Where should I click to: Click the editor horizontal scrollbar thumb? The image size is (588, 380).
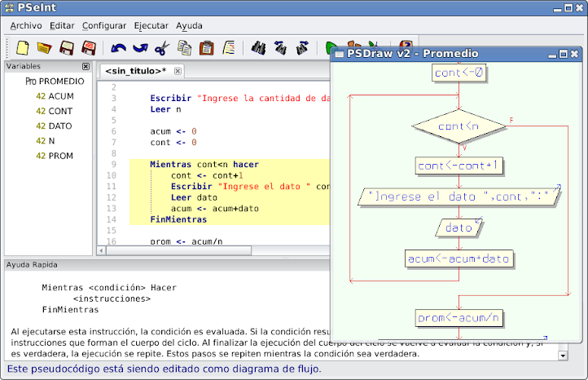point(178,250)
